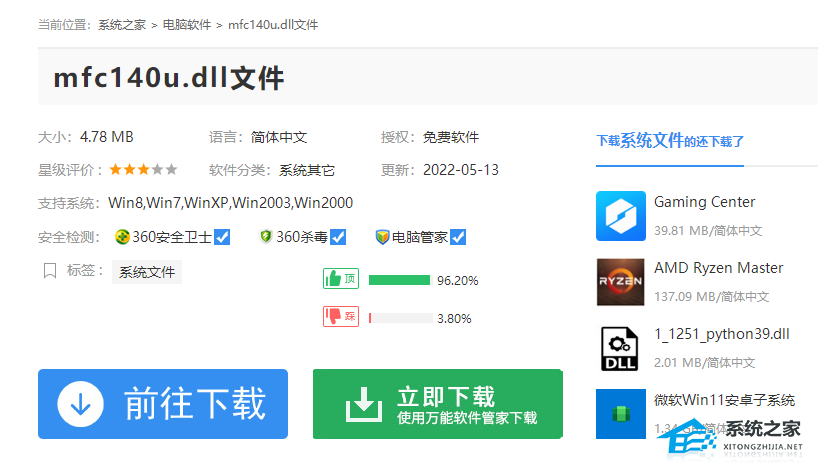
Task: Click the 电脑管家 shield icon
Action: click(x=382, y=237)
